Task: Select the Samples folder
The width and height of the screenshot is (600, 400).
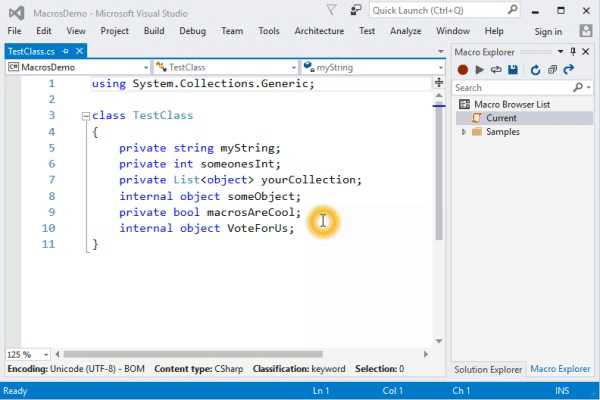Action: 502,132
